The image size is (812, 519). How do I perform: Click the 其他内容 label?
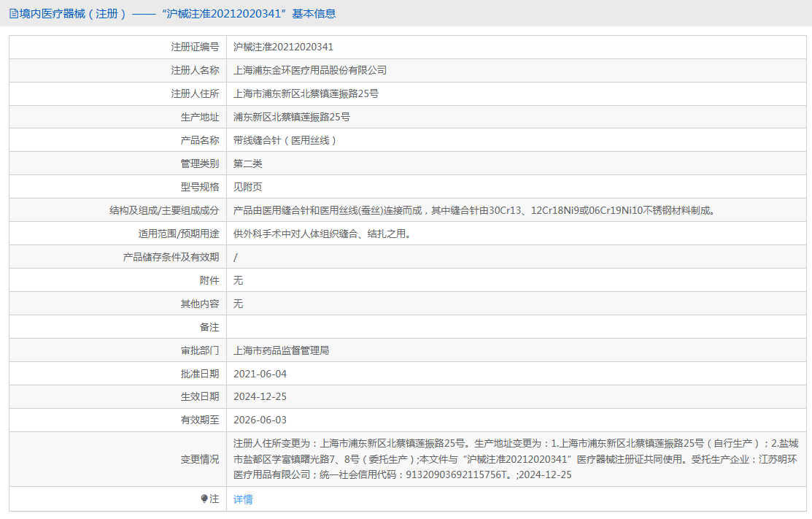tap(200, 304)
